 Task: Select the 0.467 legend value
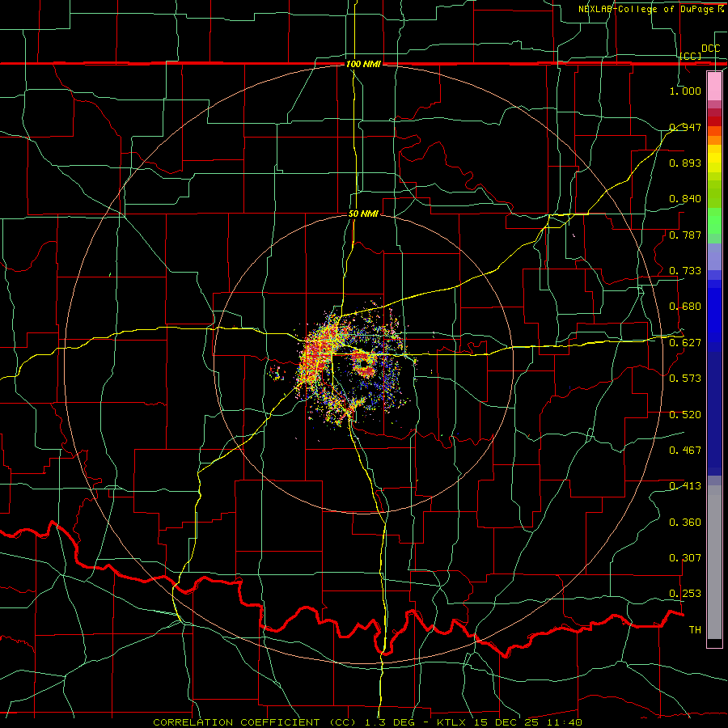685,451
